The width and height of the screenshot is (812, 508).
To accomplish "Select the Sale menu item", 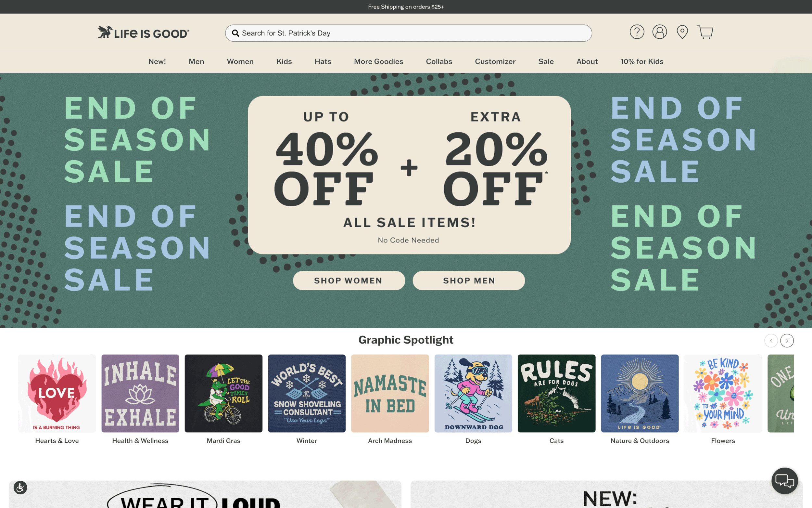I will 546,61.
